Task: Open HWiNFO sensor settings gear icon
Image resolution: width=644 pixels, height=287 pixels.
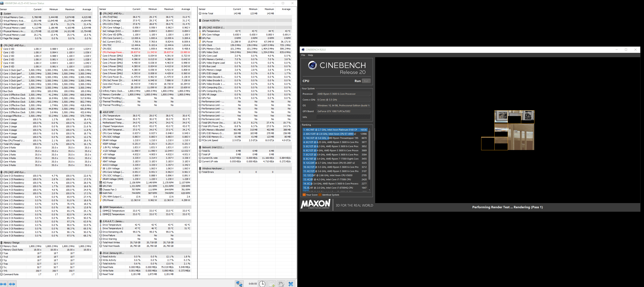Action: (x=281, y=284)
